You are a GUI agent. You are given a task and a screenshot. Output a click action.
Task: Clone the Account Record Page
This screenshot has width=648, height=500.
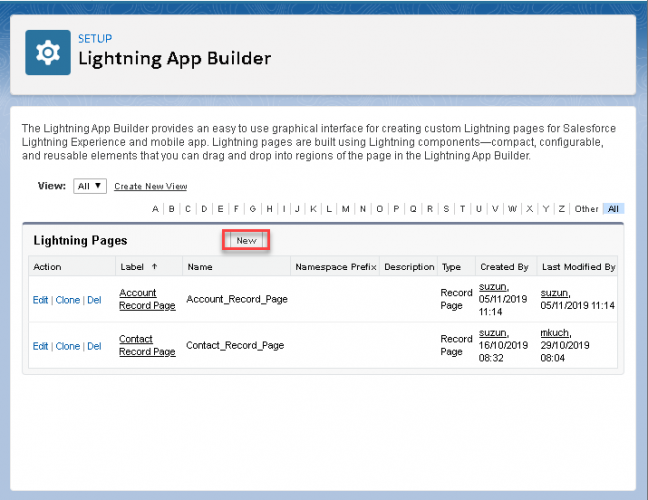coord(67,300)
